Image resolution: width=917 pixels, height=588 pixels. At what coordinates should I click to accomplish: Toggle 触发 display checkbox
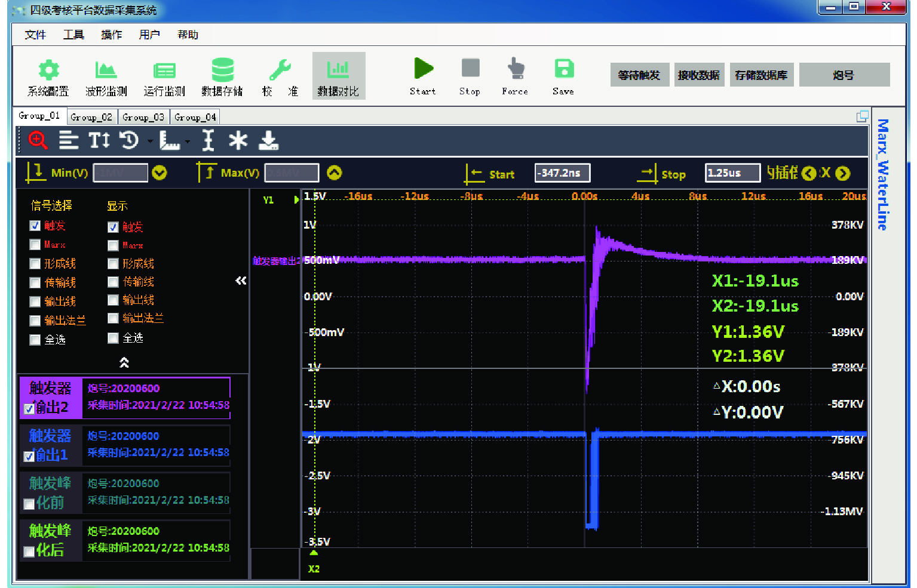[x=113, y=227]
